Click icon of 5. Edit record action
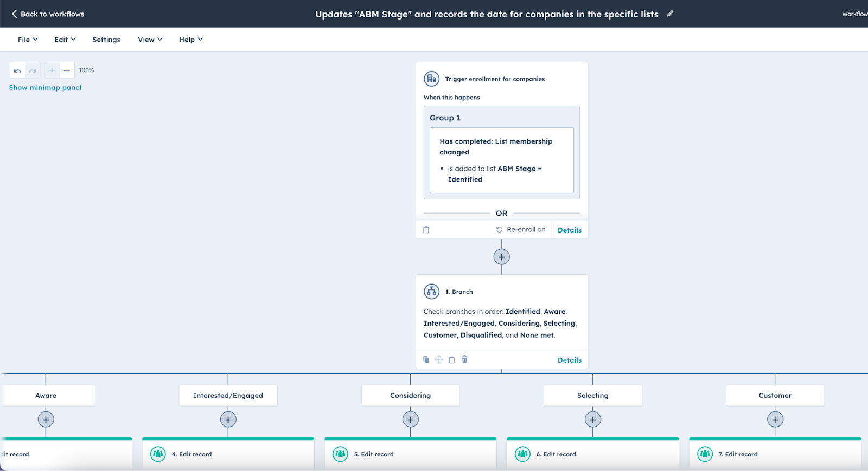868x471 pixels. click(340, 454)
